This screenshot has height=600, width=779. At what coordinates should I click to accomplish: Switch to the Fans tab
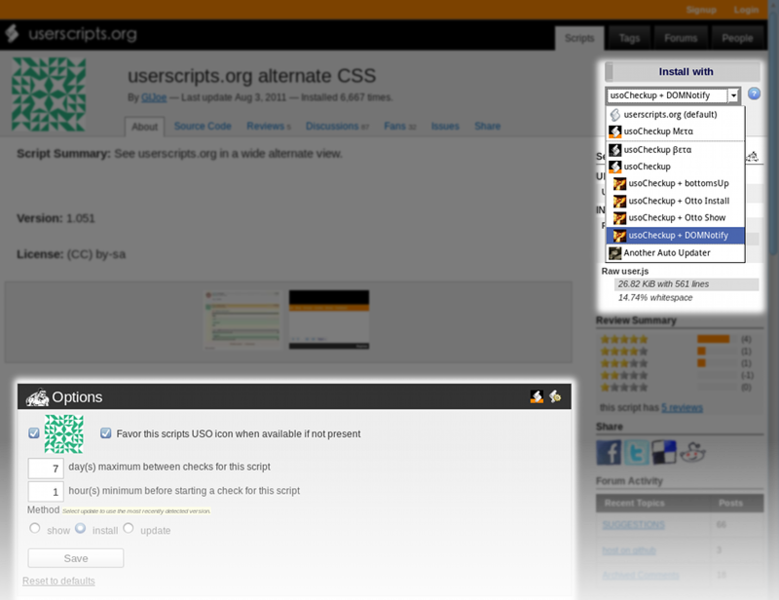pos(400,126)
